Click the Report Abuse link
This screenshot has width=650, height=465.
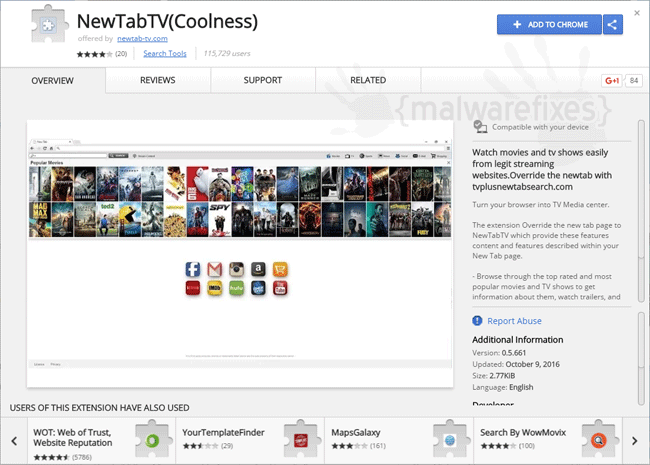point(514,321)
